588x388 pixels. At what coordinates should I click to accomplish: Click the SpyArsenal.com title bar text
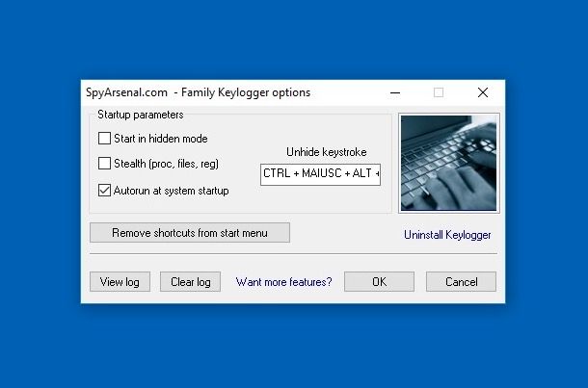coord(198,92)
